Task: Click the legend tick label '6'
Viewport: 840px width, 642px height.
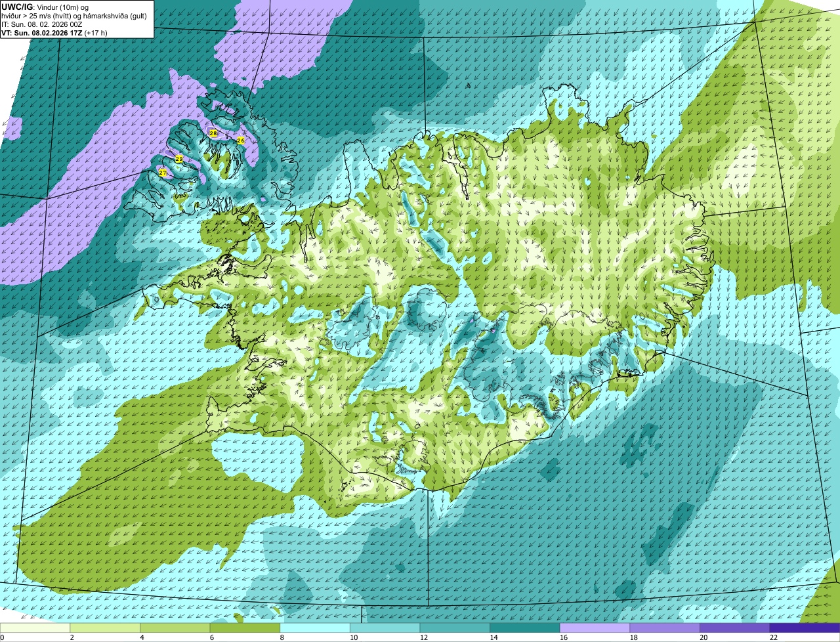Action: coord(211,637)
